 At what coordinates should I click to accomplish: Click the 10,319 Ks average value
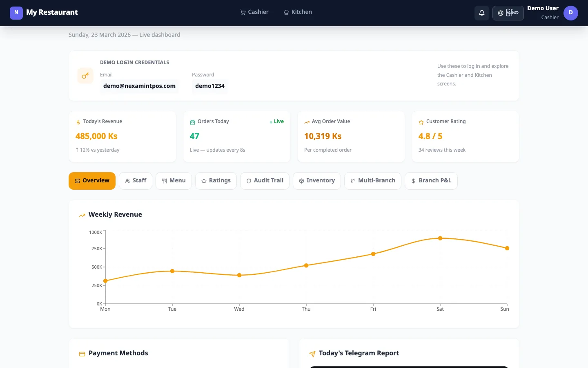coord(323,136)
